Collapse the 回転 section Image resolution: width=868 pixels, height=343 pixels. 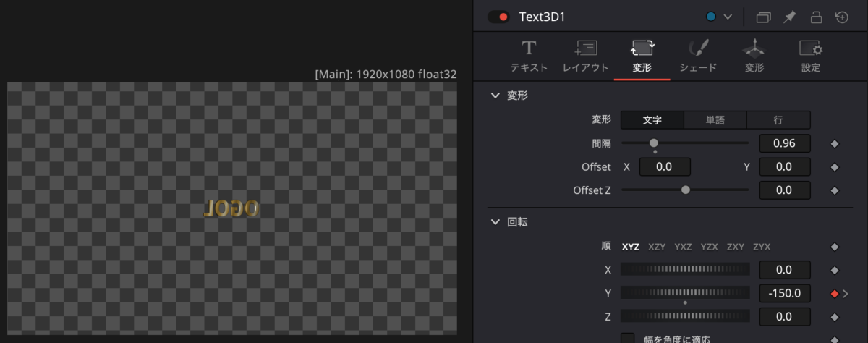point(495,222)
